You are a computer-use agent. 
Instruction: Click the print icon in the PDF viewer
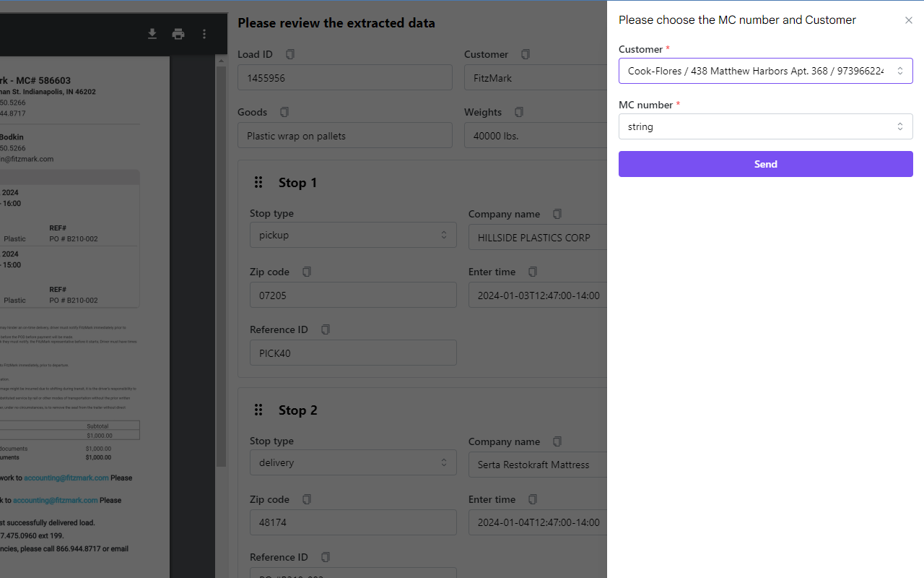(178, 33)
